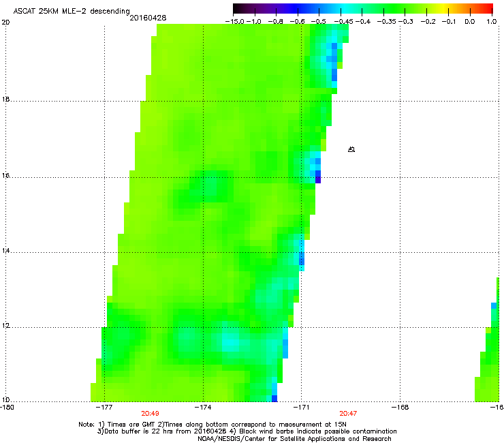The width and height of the screenshot is (504, 443).
Task: Click the -0.35 color scale label
Action: pyautogui.click(x=387, y=22)
